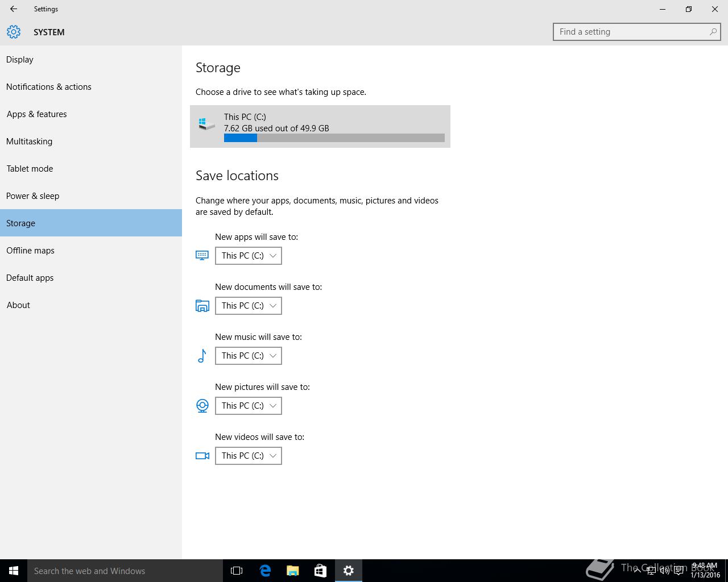Select Apps & features in the sidebar
728x582 pixels.
(91, 114)
